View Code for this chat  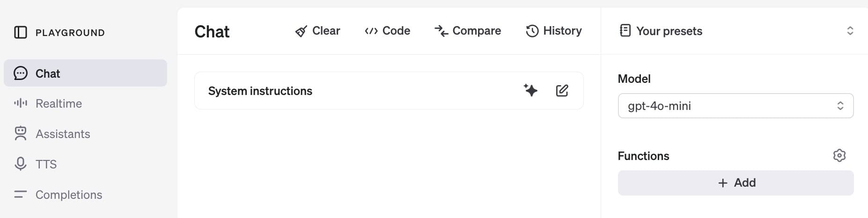[x=387, y=31]
